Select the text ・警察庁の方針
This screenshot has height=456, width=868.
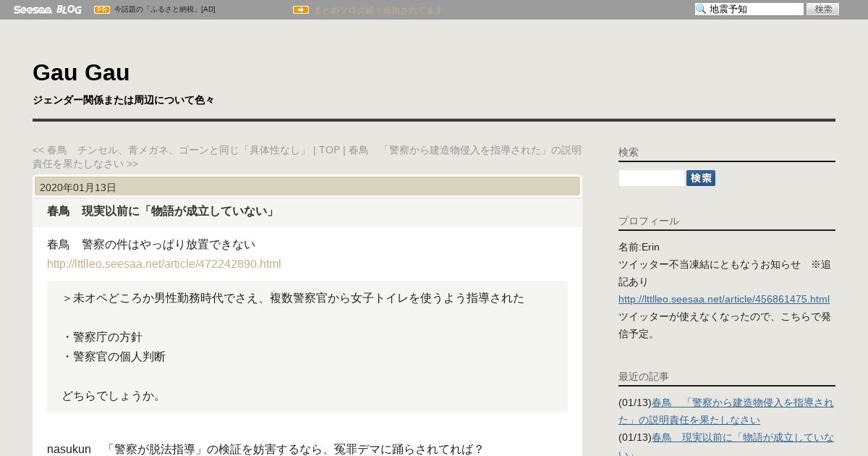coord(102,337)
